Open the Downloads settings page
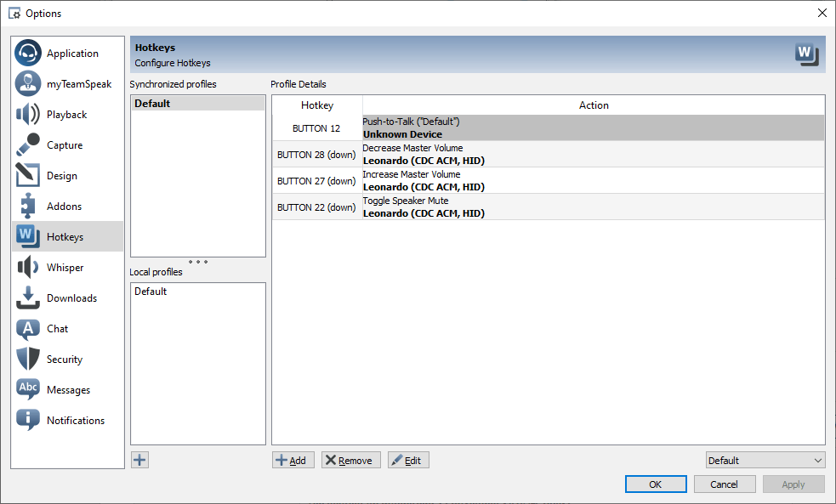The height and width of the screenshot is (504, 836). 67,297
